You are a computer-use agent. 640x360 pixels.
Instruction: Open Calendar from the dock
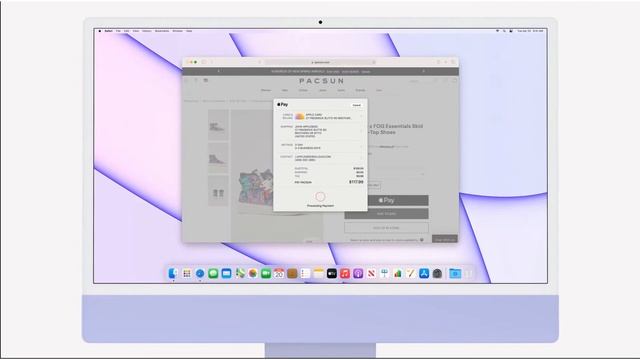point(279,273)
